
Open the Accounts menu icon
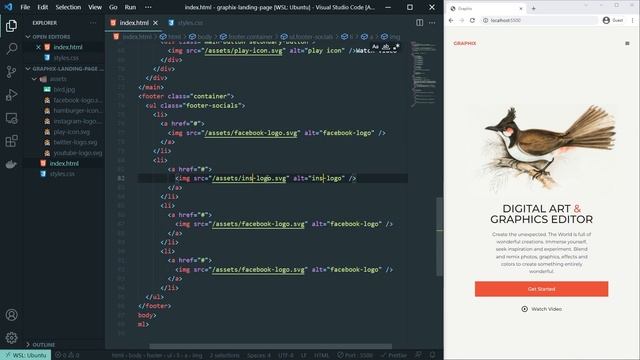11,315
